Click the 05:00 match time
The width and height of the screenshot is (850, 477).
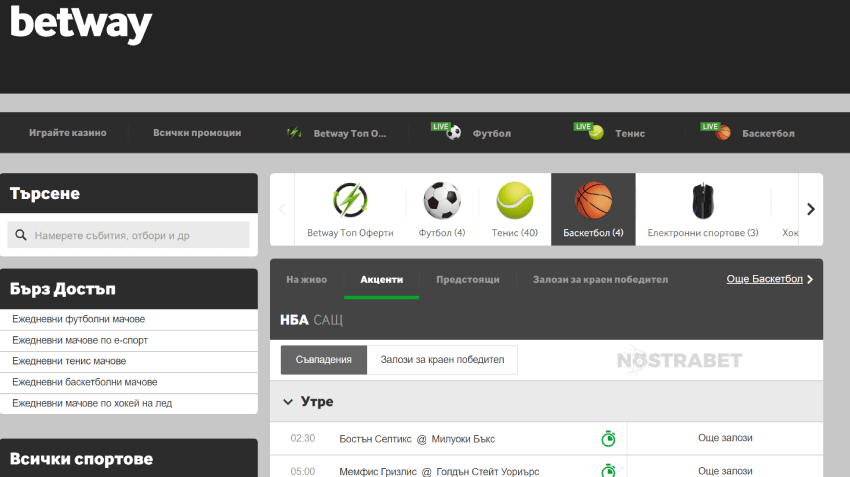(302, 472)
